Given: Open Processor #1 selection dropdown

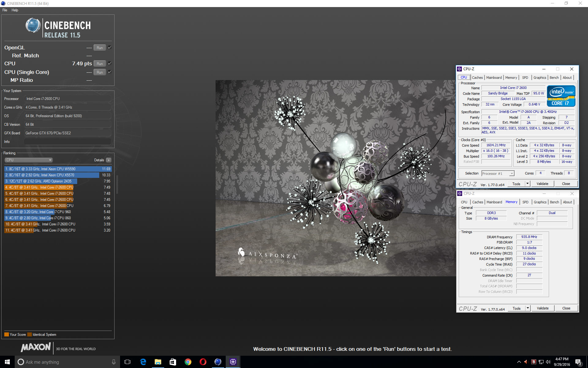Looking at the screenshot, I should coord(498,174).
